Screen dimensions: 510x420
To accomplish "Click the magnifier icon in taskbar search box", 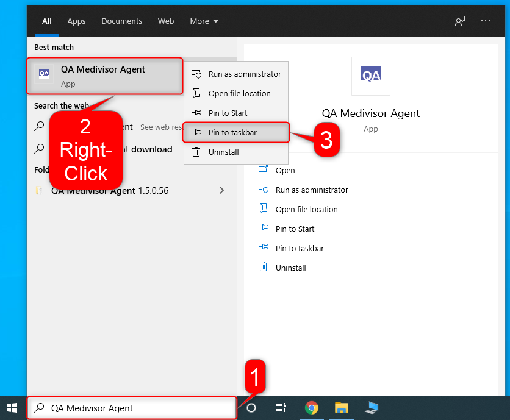I will [x=39, y=407].
